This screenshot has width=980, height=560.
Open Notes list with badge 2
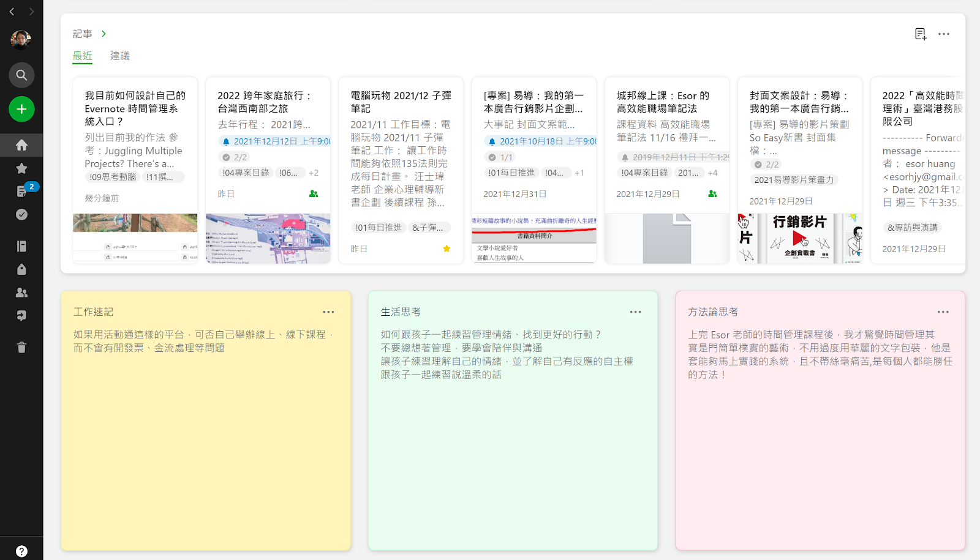tap(21, 192)
